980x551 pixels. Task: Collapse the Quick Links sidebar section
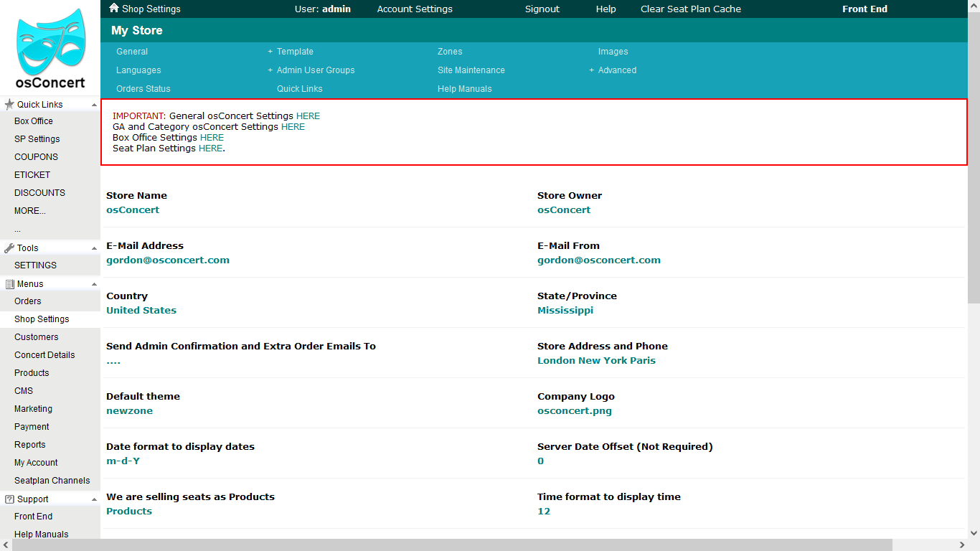tap(94, 105)
